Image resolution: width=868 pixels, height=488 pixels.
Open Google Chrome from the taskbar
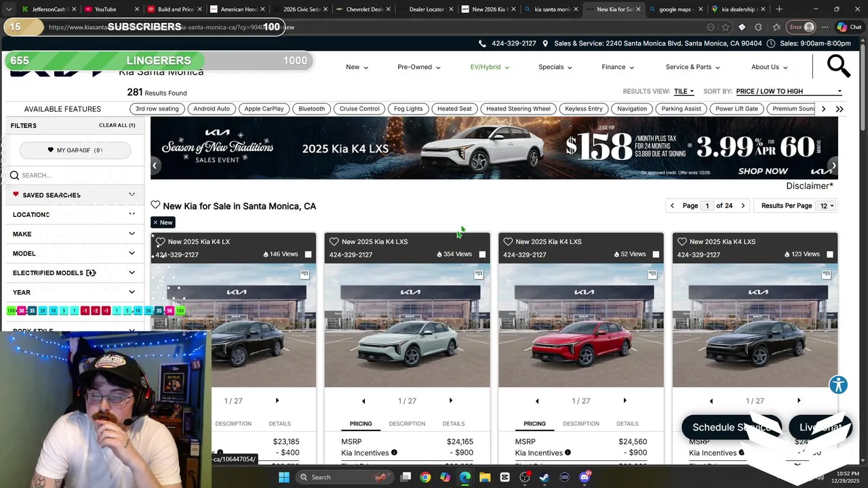point(425,477)
